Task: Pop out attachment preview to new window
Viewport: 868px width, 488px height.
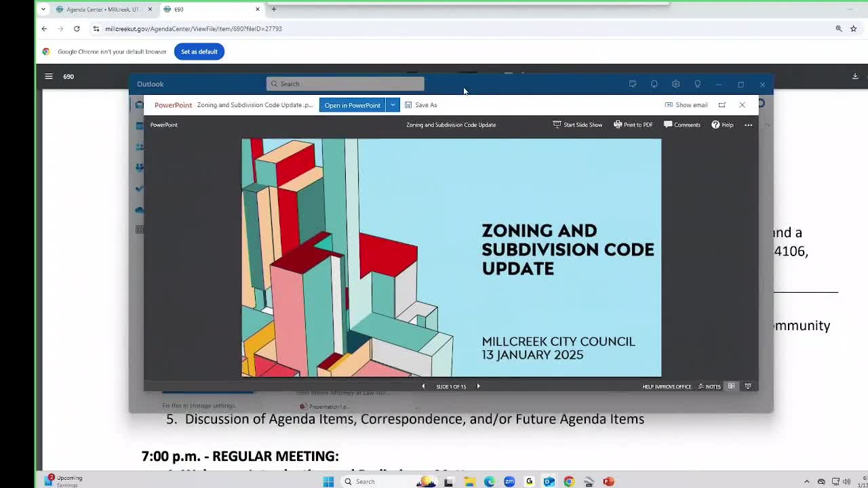Action: tap(722, 105)
